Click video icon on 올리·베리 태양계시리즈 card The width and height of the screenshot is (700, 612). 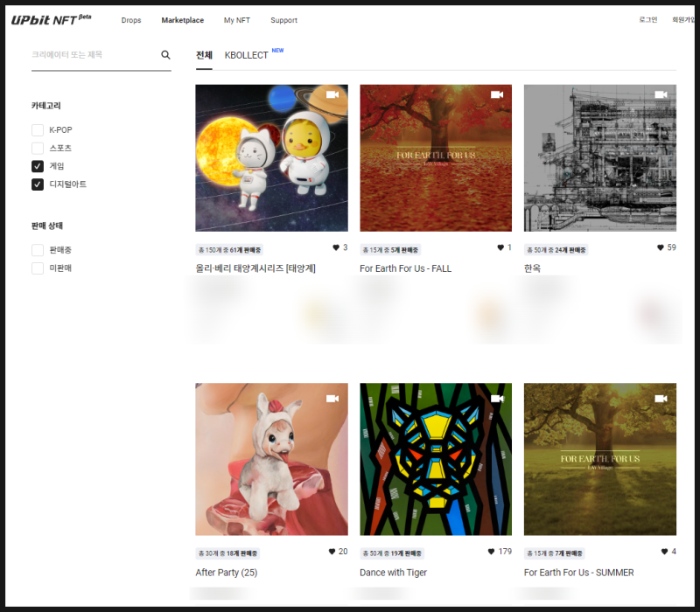click(332, 94)
